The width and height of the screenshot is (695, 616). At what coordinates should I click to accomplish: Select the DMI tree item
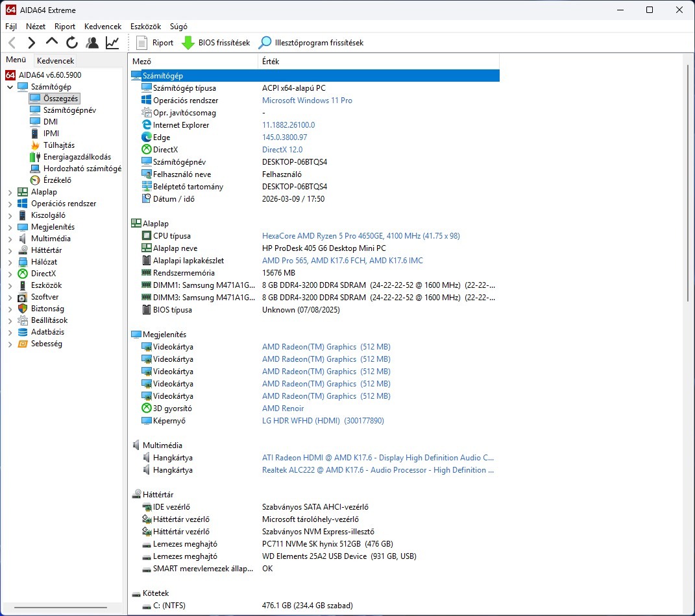point(51,122)
